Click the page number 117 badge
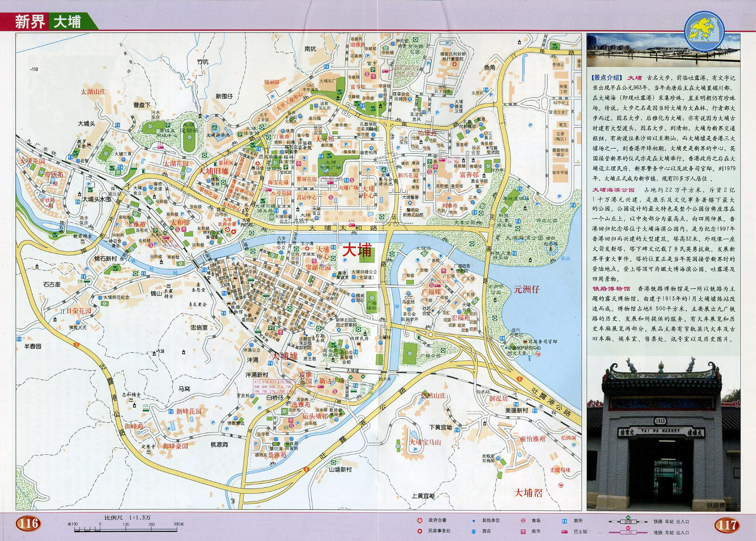756x541 pixels. pos(726,525)
